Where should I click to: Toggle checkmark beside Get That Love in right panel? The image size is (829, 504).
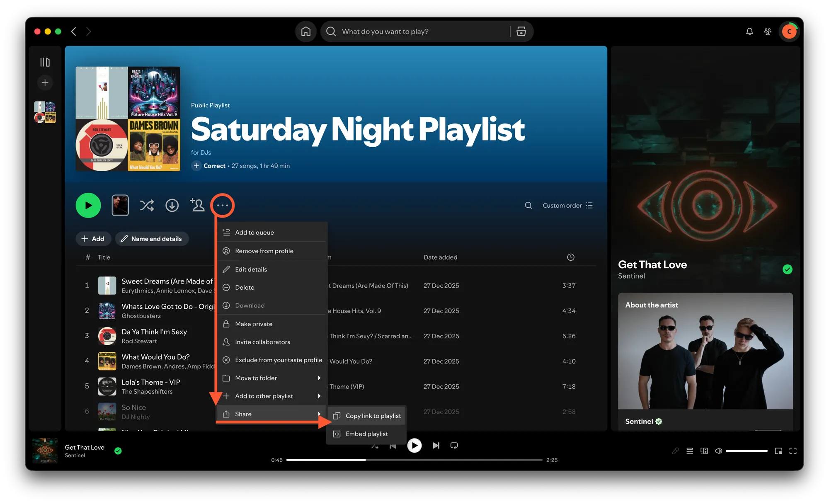click(788, 269)
